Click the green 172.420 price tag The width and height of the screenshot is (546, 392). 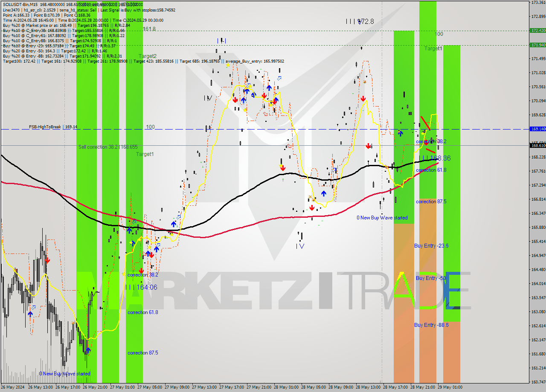pos(538,30)
